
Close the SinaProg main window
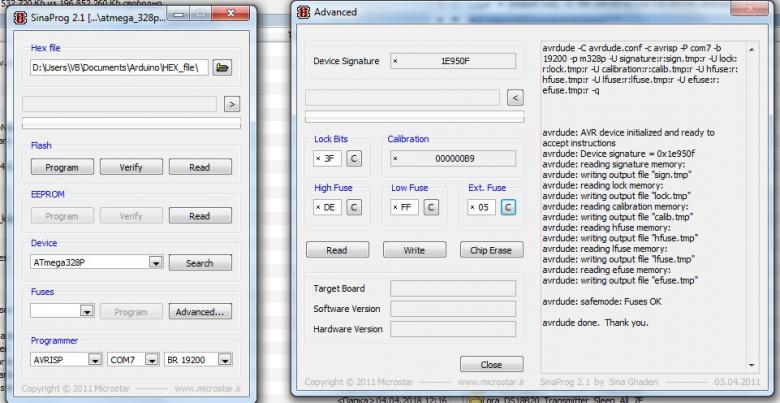(233, 14)
